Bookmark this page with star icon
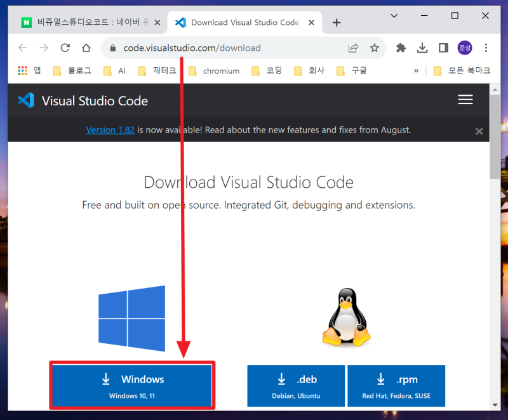This screenshot has width=508, height=420. [x=375, y=48]
